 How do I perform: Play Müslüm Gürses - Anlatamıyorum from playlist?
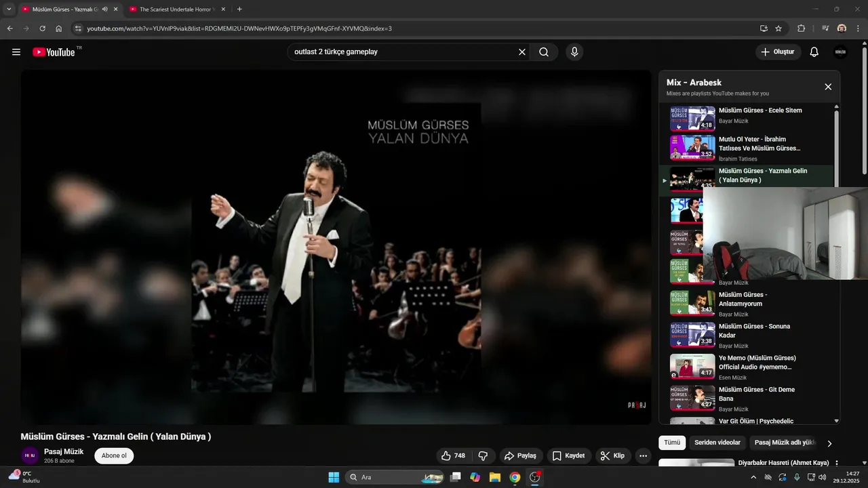746,303
